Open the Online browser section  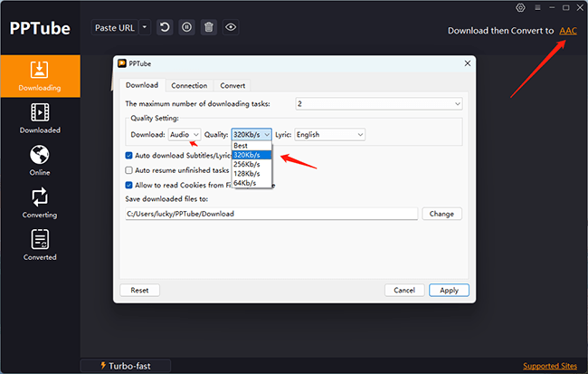[x=40, y=160]
